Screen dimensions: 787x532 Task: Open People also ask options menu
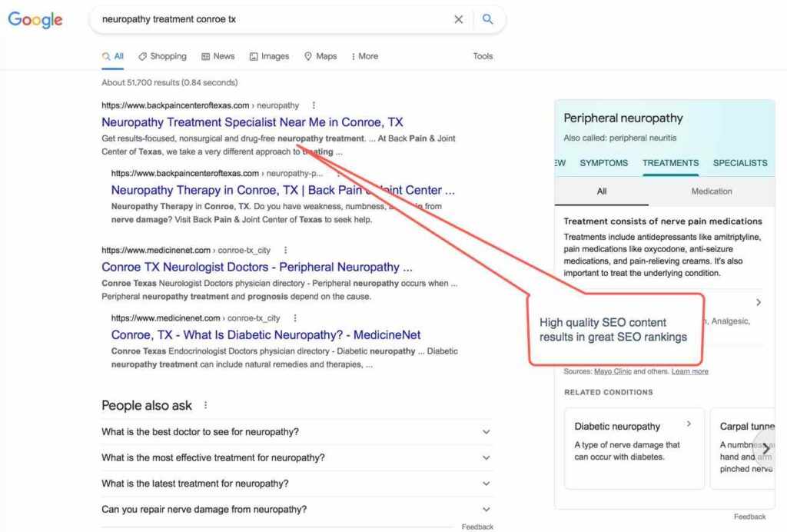pos(205,405)
